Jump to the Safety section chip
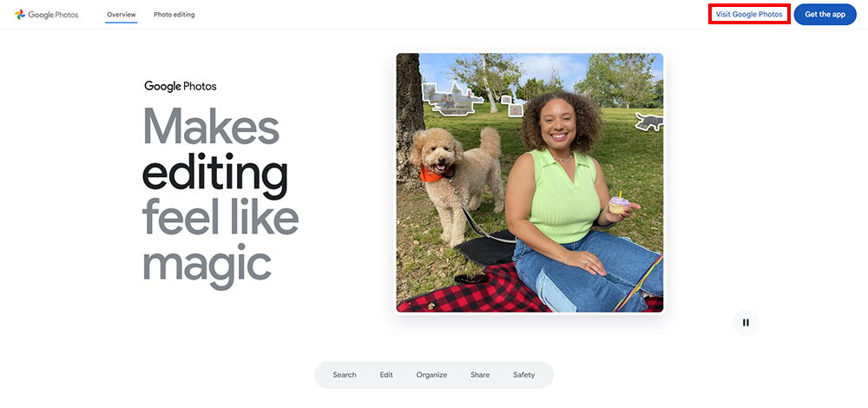Image resolution: width=868 pixels, height=408 pixels. (523, 375)
